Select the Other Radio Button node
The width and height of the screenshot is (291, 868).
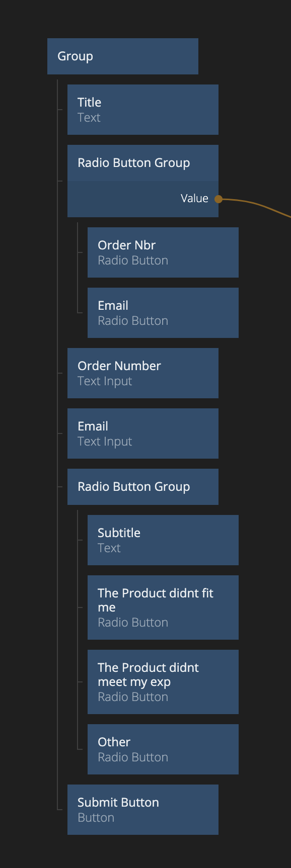click(x=163, y=749)
